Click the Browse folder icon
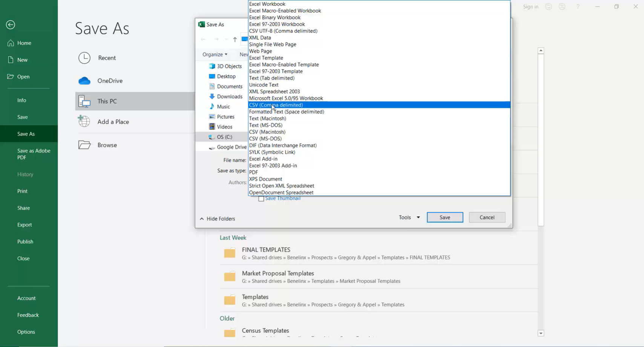 coord(84,145)
